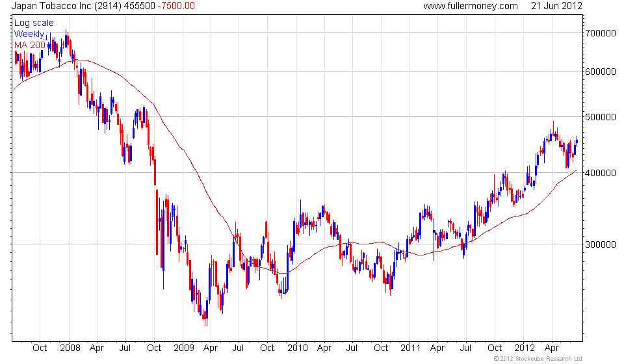This screenshot has width=637, height=364.
Task: Click the 400000 price axis label
Action: (601, 173)
